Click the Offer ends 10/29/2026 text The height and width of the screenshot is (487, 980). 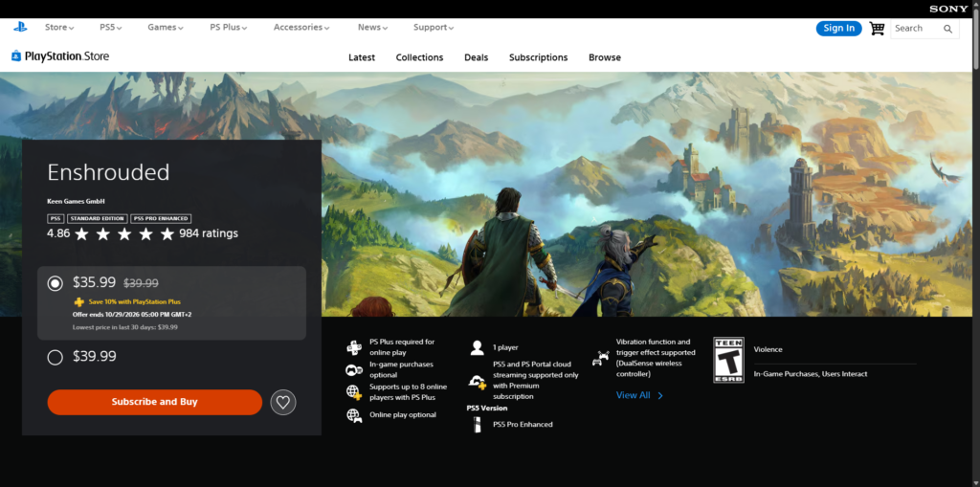pyautogui.click(x=132, y=315)
